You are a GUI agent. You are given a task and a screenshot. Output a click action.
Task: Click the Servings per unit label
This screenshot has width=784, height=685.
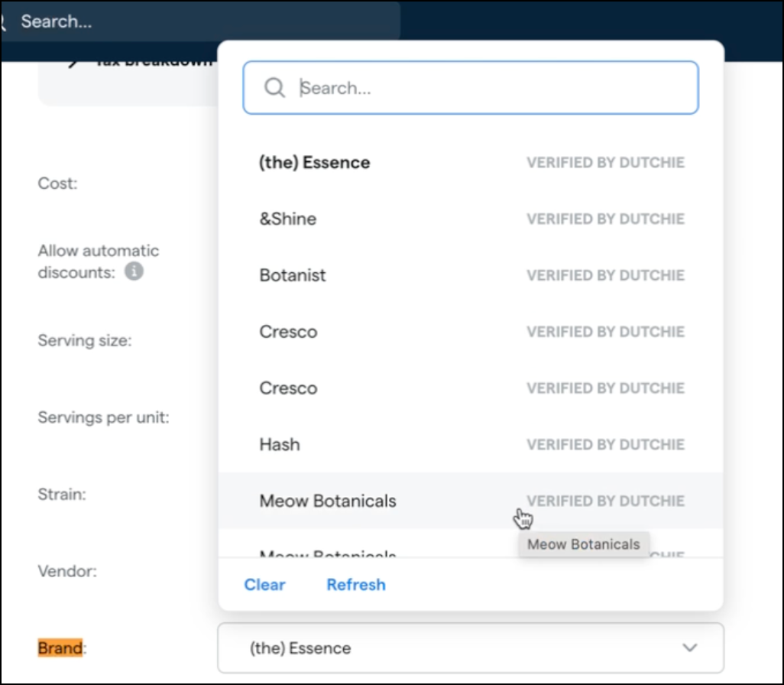[103, 417]
